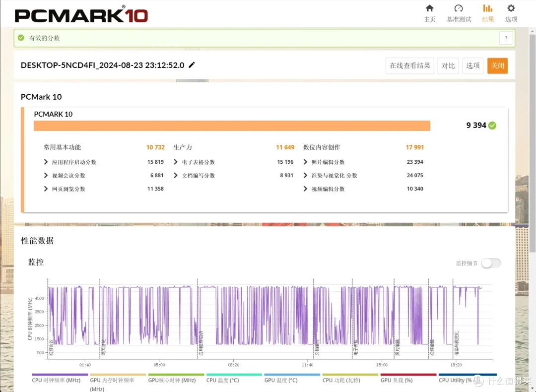The image size is (536, 392).
Task: Click the pencil icon to rename the result
Action: pos(192,65)
